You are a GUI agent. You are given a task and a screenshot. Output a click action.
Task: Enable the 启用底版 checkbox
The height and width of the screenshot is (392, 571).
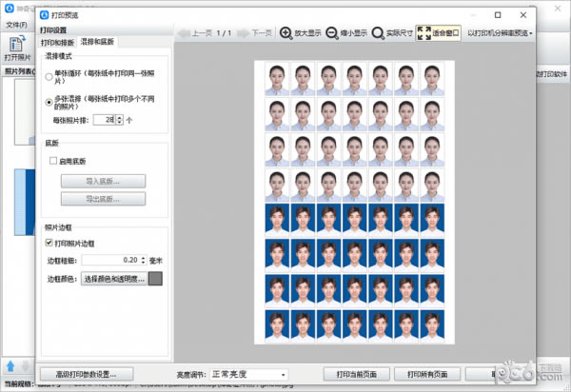tap(53, 161)
